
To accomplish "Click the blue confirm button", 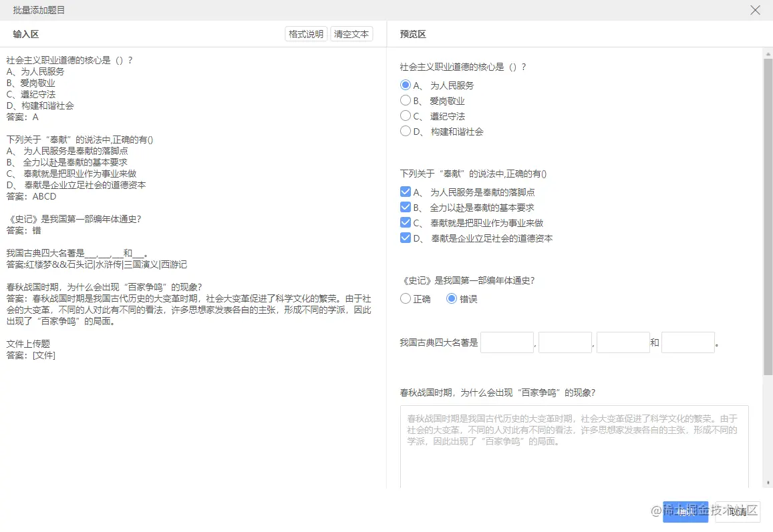I will [x=685, y=512].
